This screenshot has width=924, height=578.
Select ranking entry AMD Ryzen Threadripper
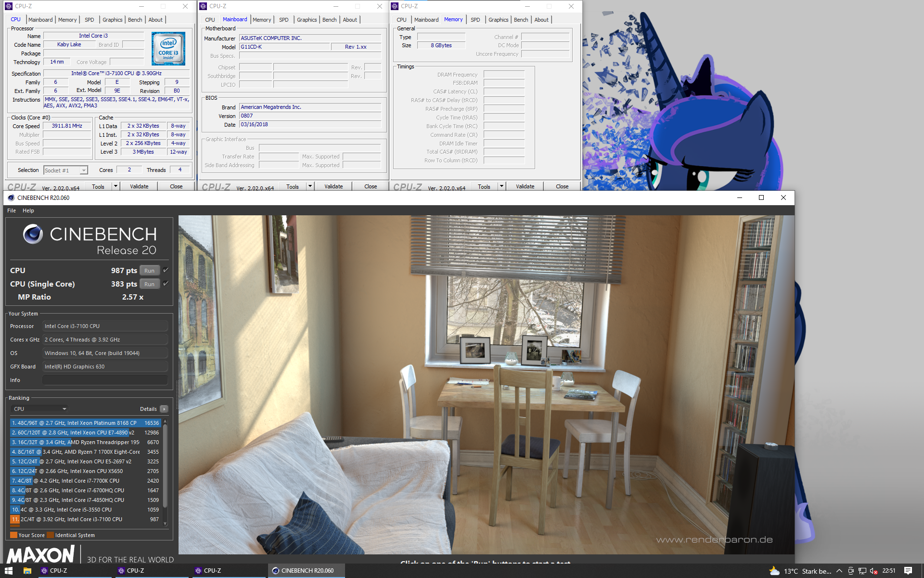pyautogui.click(x=85, y=442)
